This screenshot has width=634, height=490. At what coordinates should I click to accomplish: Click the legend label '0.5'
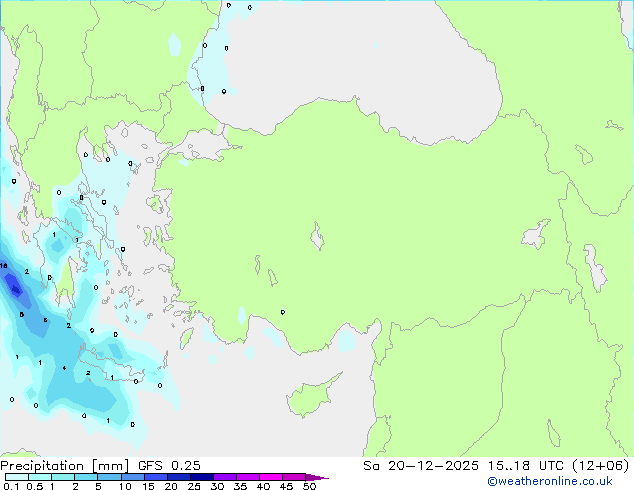point(34,486)
